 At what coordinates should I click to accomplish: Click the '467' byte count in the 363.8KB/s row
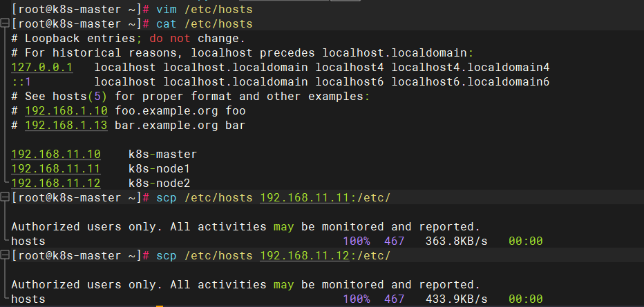(395, 241)
